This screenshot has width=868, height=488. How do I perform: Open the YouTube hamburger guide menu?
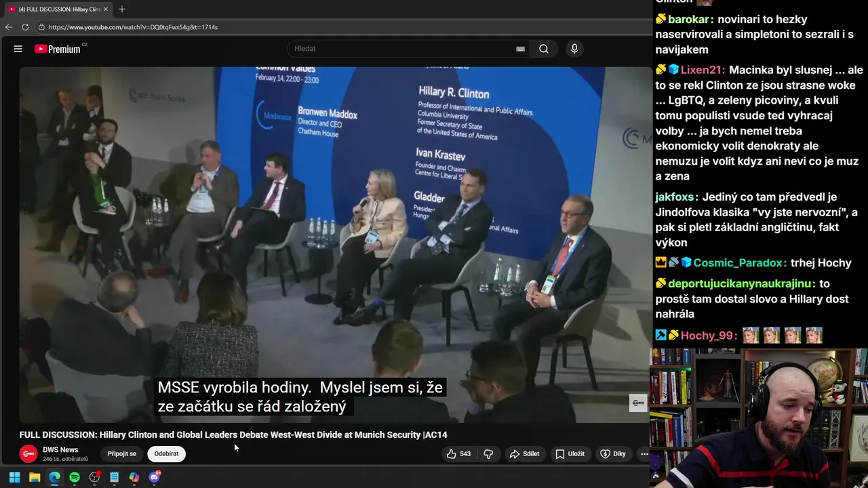tap(18, 49)
